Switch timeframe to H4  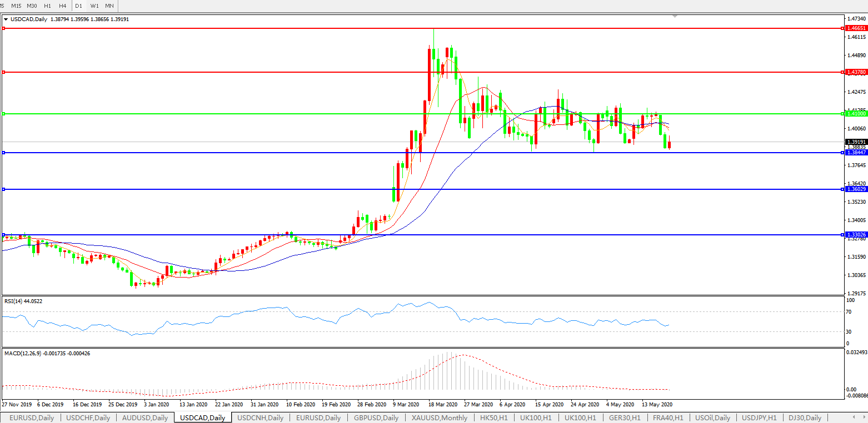[62, 6]
